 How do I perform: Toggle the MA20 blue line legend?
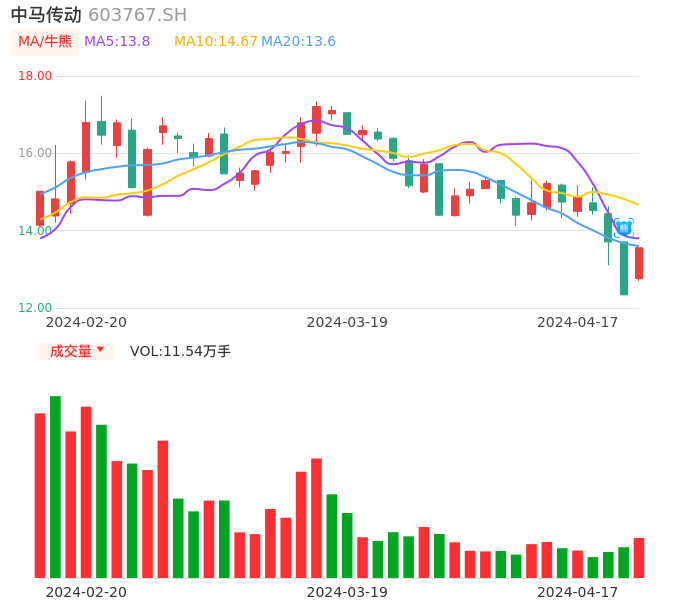tap(298, 42)
